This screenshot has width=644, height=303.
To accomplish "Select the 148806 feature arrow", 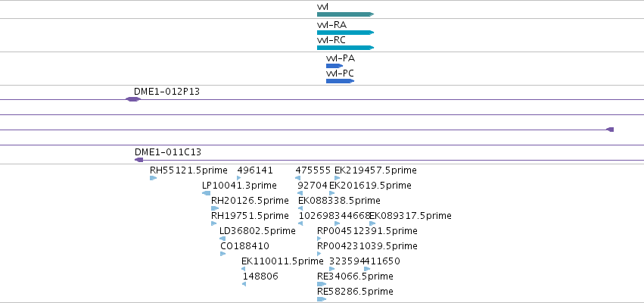I will 244,284.
